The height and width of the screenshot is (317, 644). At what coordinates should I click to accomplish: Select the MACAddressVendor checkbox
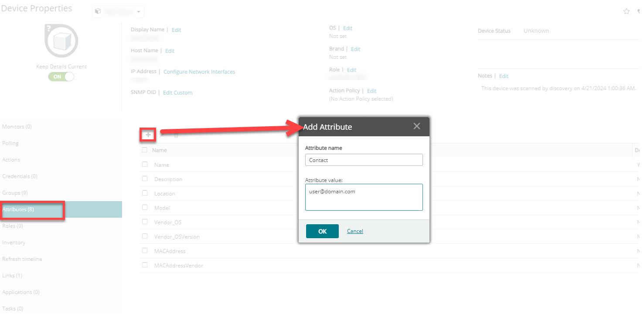(145, 265)
